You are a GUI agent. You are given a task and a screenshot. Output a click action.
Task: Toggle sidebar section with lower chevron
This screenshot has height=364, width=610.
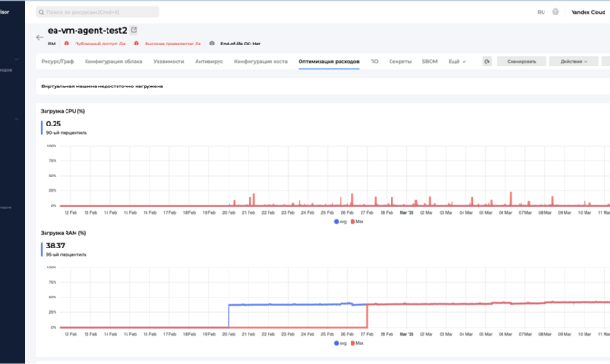point(16,119)
